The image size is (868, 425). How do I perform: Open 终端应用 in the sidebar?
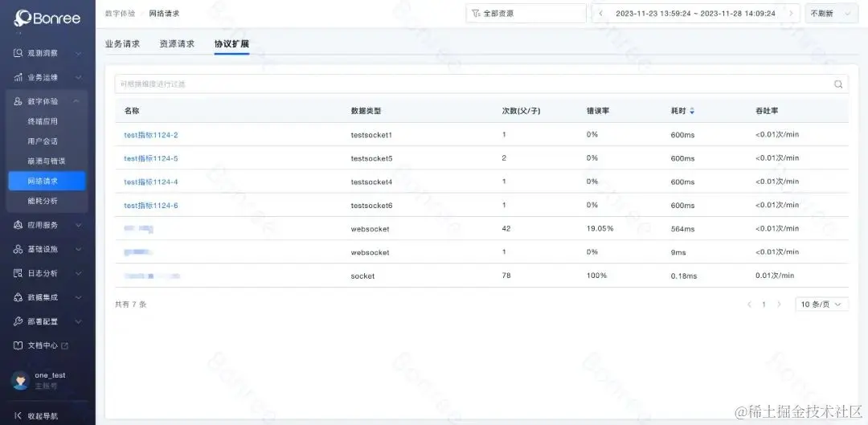pyautogui.click(x=43, y=121)
